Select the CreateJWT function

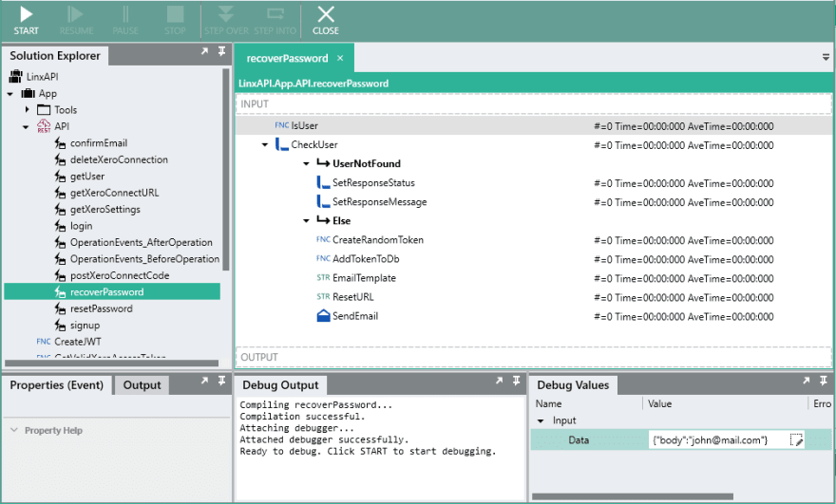77,342
